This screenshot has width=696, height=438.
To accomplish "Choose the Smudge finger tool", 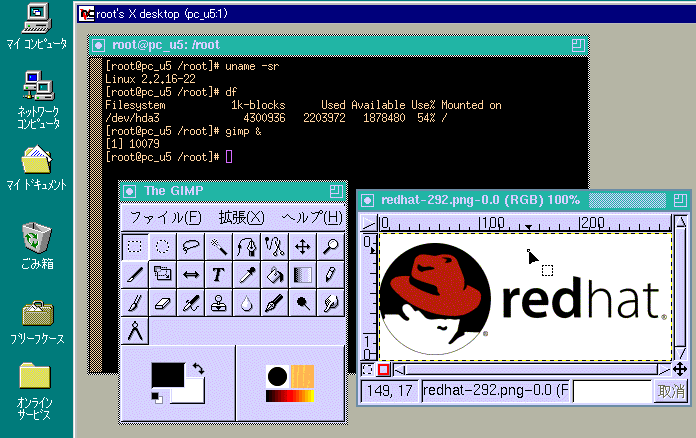I will point(330,303).
